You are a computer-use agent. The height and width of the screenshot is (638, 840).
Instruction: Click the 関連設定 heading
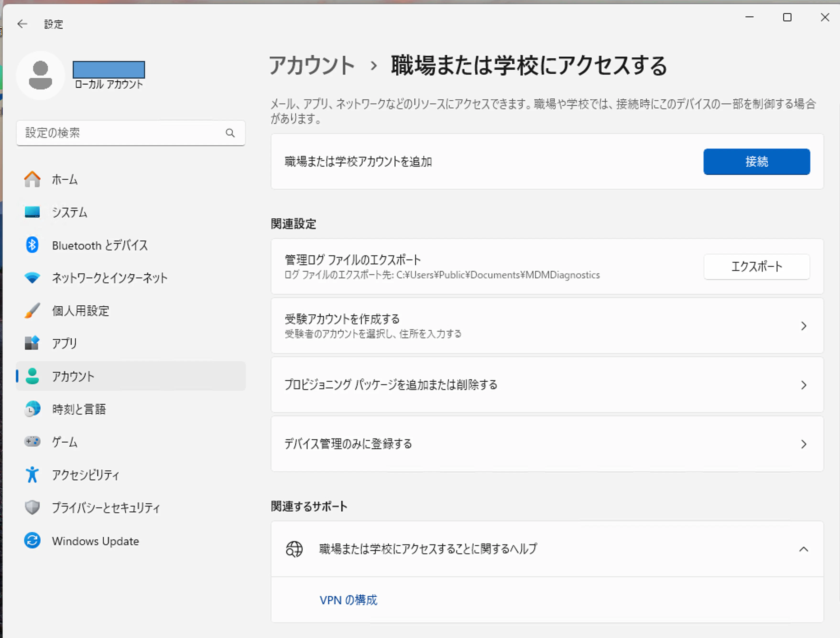click(x=293, y=224)
